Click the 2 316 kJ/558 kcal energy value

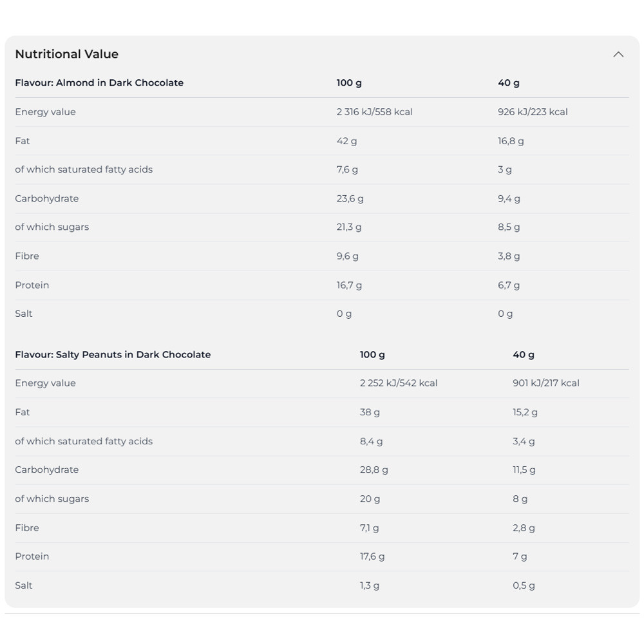pyautogui.click(x=374, y=111)
